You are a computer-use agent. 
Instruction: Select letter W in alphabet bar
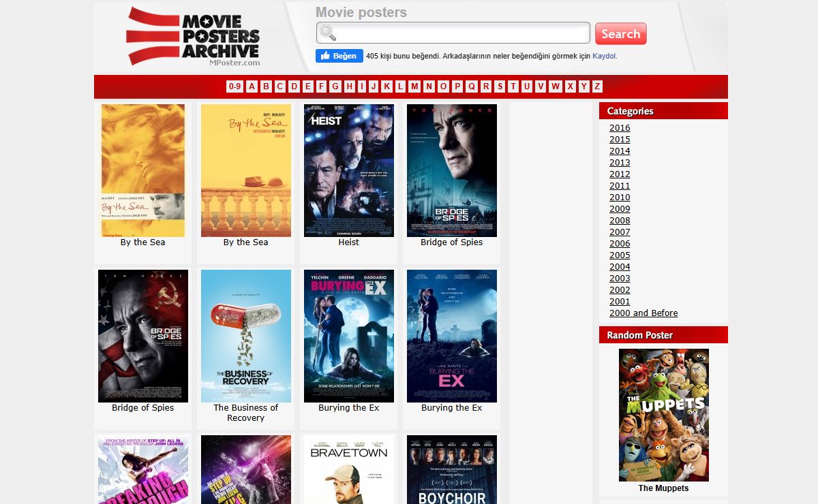(x=556, y=86)
